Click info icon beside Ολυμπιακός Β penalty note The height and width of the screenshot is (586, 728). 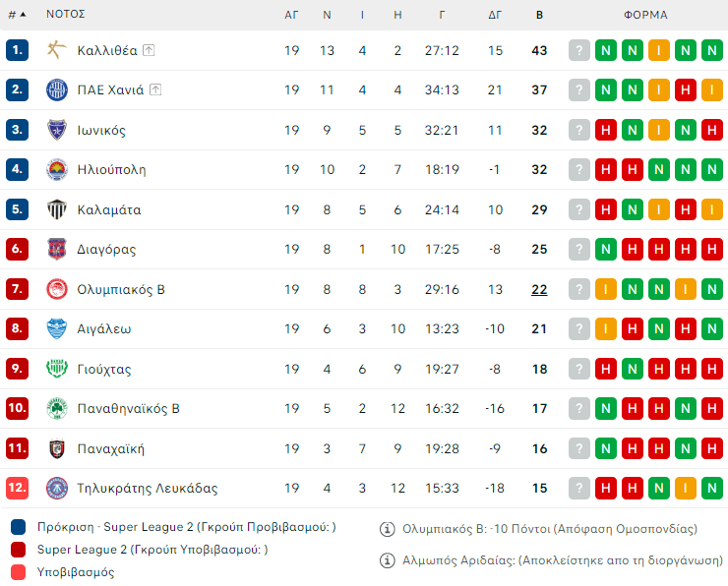tap(388, 529)
